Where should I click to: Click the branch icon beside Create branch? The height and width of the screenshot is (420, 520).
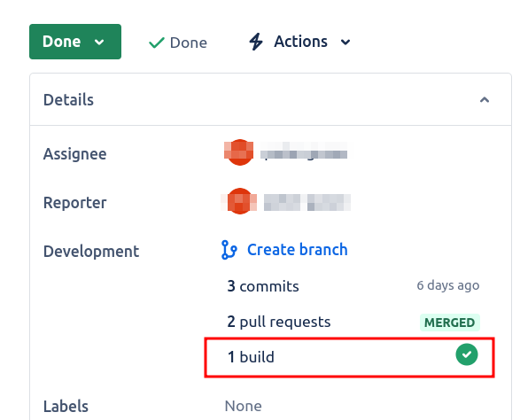coord(229,250)
